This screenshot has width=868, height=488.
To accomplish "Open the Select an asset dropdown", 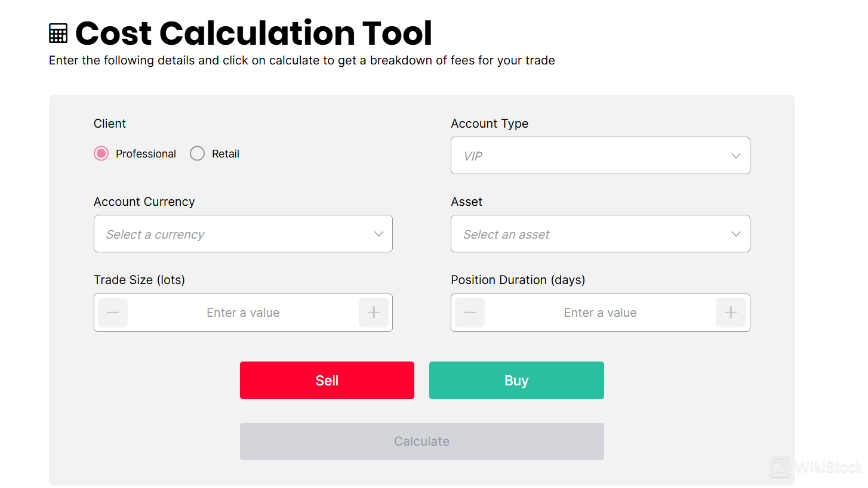I will [600, 234].
